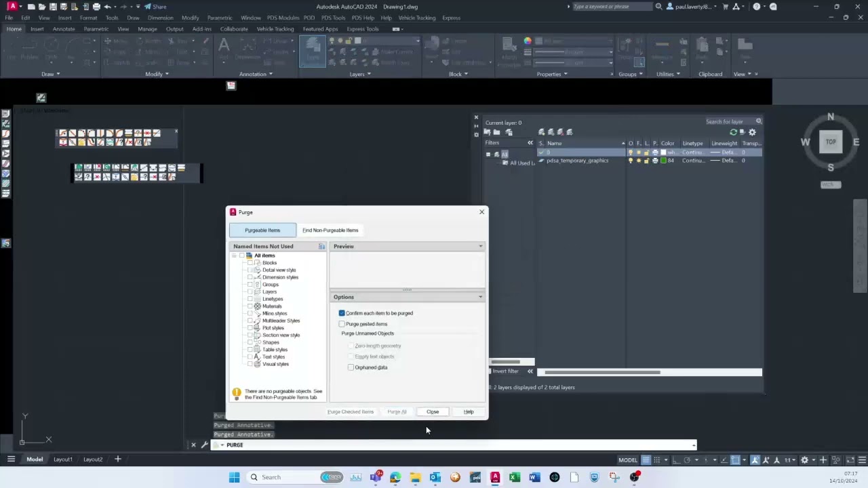Click the wrench customize icon on command line
This screenshot has width=868, height=488.
coord(204,445)
